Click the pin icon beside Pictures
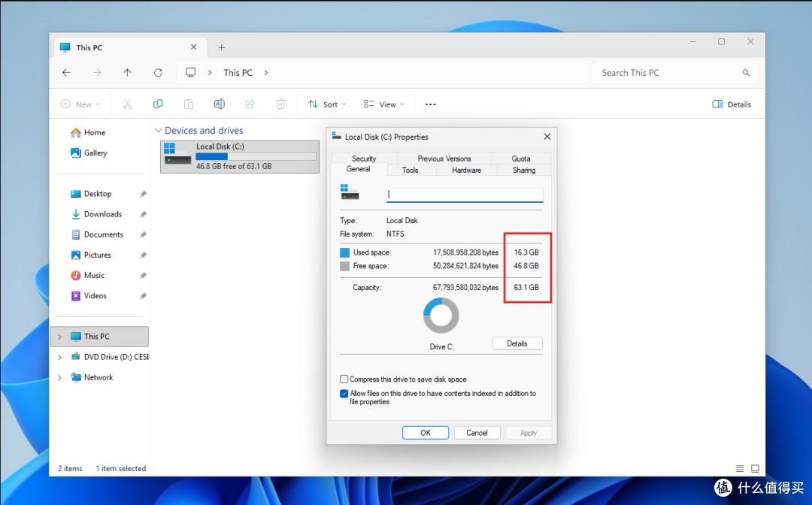This screenshot has height=505, width=812. (143, 255)
